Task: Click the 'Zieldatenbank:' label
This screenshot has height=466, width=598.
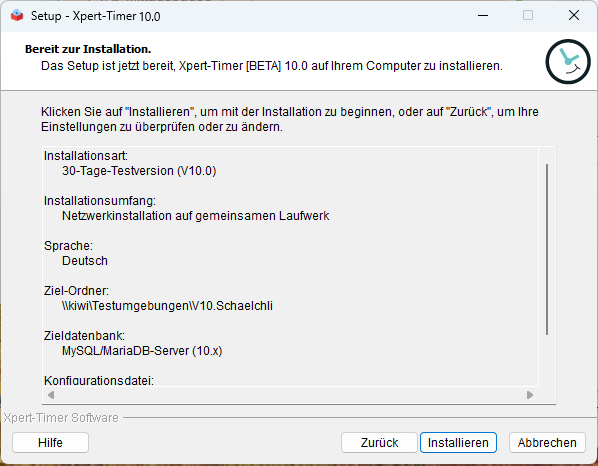Action: click(84, 336)
